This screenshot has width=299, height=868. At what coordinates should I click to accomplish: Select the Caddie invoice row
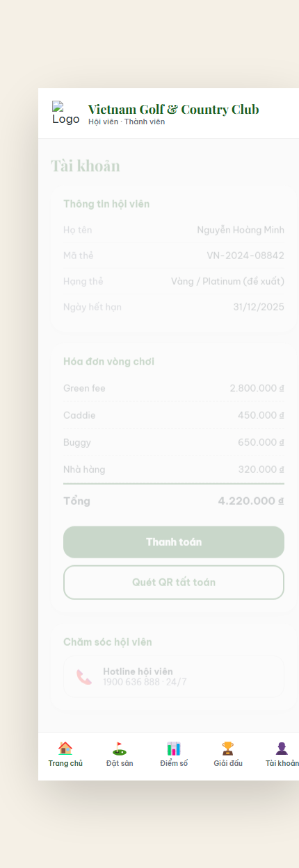174,415
